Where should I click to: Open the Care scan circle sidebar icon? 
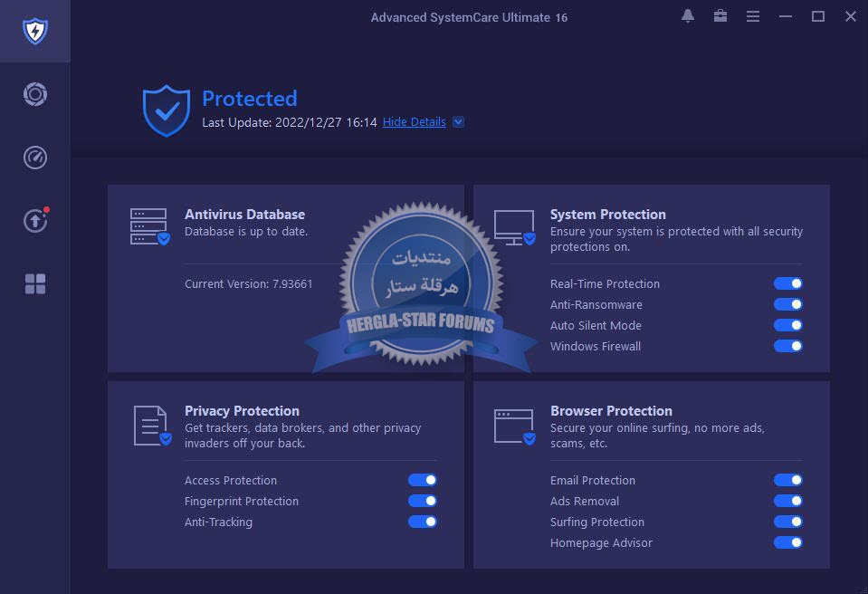pos(35,94)
